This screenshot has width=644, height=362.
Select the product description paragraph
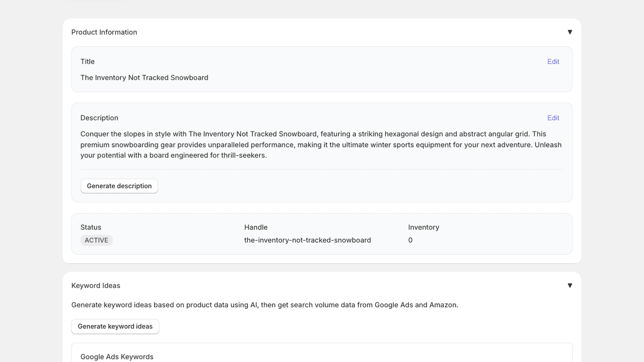321,144
